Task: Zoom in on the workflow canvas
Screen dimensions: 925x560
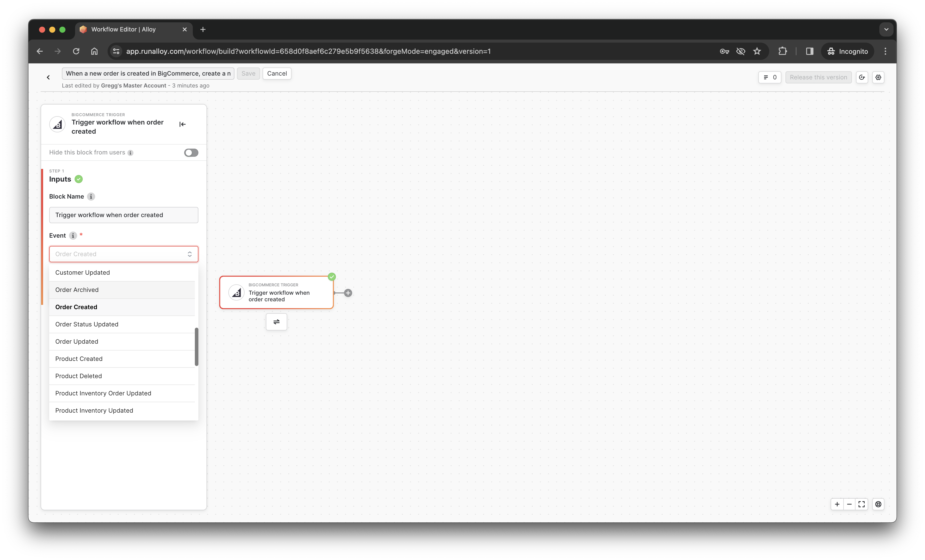Action: [x=837, y=504]
